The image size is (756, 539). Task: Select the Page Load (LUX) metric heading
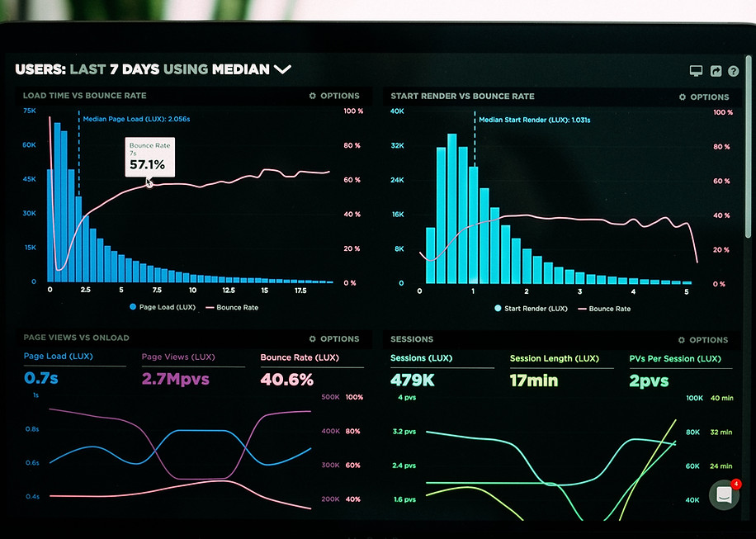[59, 357]
